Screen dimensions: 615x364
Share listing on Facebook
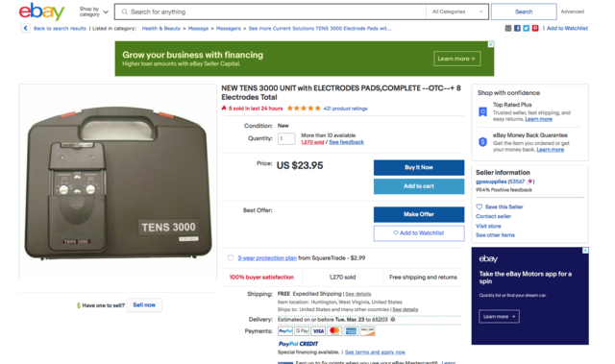[517, 28]
